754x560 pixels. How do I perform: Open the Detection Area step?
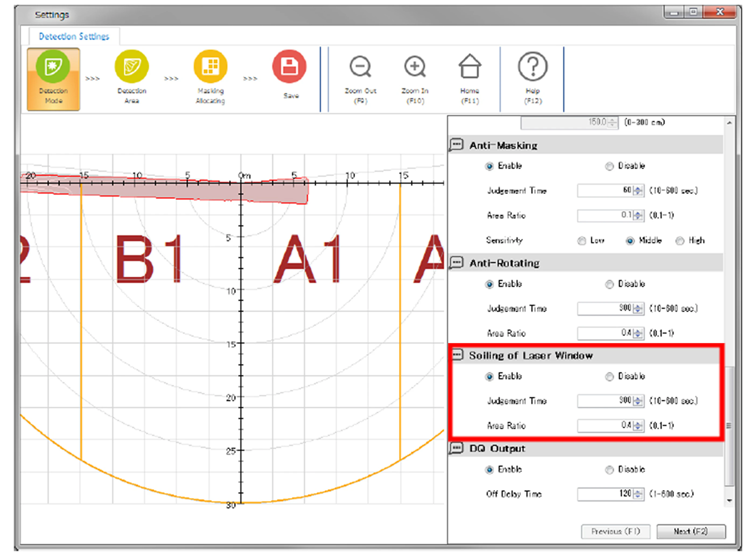tap(132, 67)
